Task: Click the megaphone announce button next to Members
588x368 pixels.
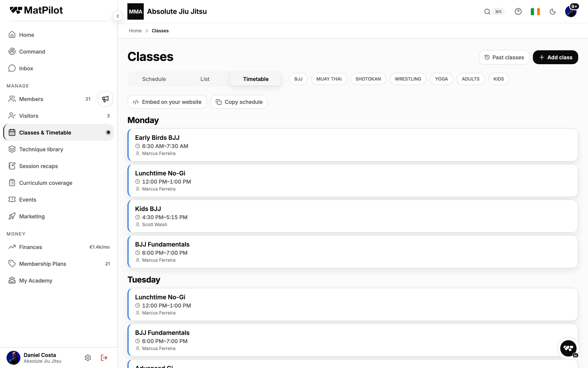Action: coord(105,99)
